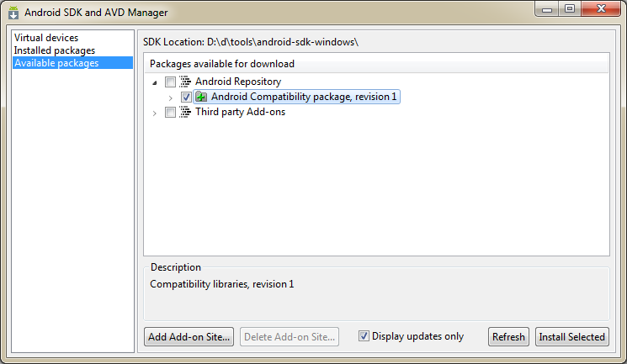This screenshot has width=627, height=364.
Task: Minimize the SDK Manager window
Action: pos(547,9)
